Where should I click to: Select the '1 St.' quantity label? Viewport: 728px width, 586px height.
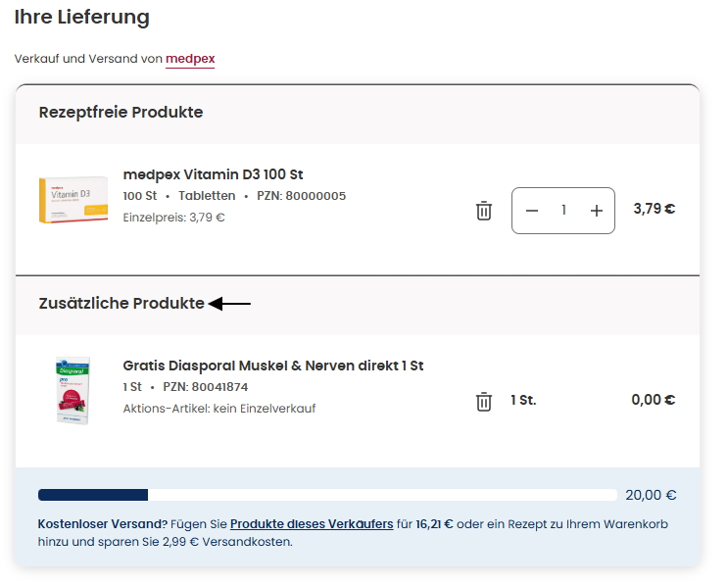(523, 400)
